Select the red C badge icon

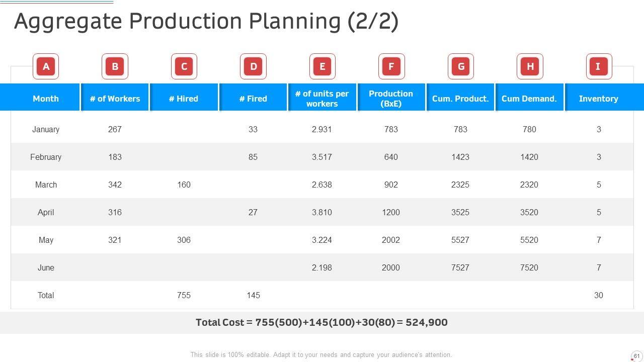click(x=184, y=66)
